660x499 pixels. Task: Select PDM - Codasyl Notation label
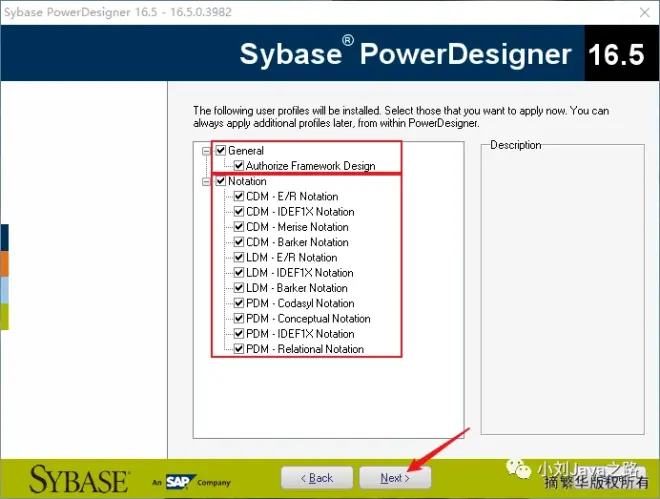tap(300, 303)
